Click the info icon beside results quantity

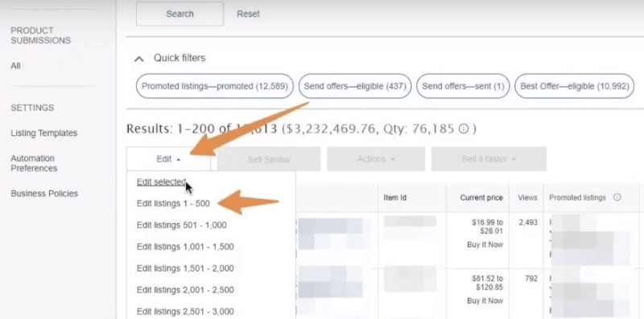[x=464, y=129]
